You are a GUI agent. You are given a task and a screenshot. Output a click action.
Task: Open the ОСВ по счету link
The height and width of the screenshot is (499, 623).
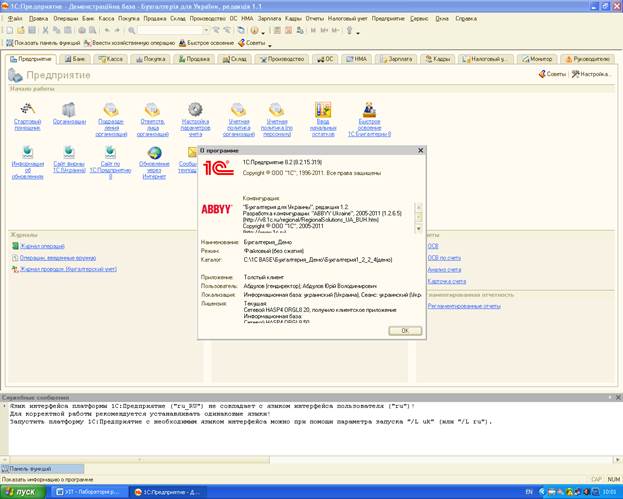[x=444, y=258]
